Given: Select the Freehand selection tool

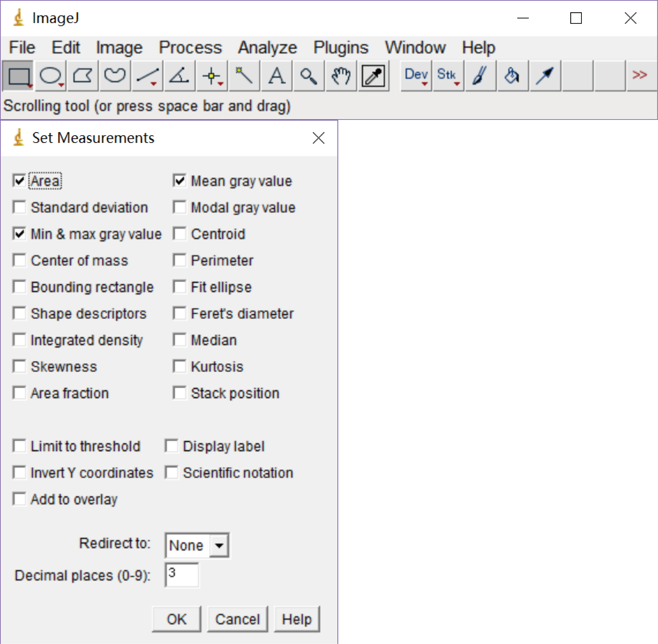Looking at the screenshot, I should pyautogui.click(x=115, y=76).
